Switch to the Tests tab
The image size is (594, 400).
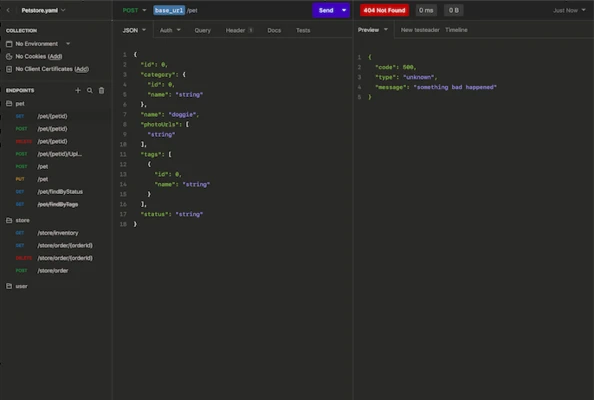click(x=303, y=30)
